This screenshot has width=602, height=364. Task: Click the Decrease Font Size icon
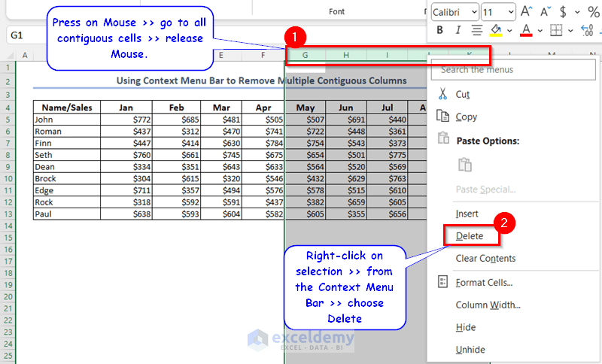click(x=545, y=12)
